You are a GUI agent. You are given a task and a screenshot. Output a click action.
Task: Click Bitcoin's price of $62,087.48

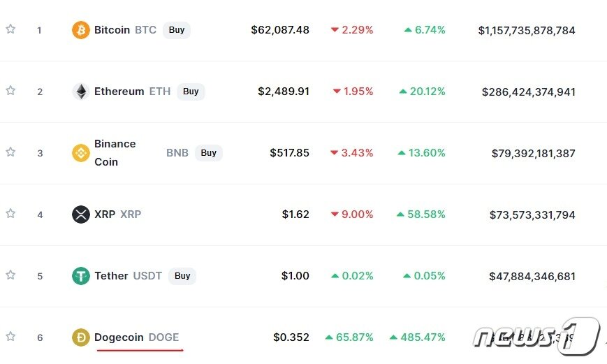[280, 30]
